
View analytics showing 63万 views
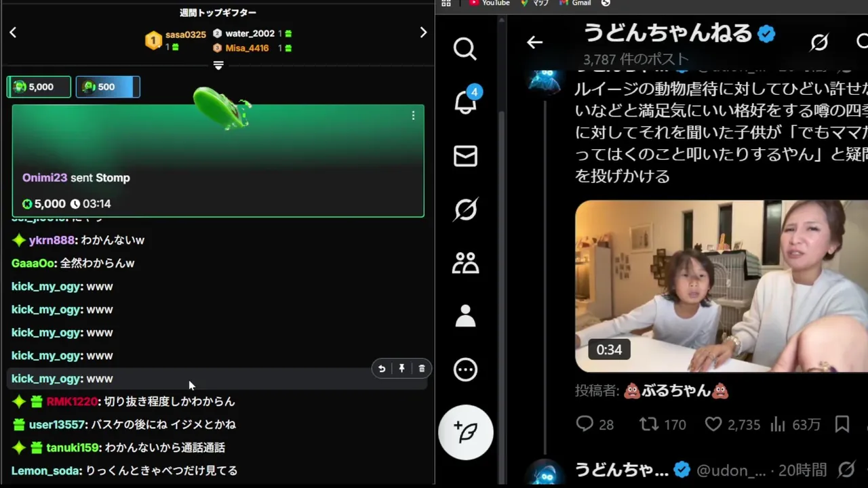tap(795, 424)
